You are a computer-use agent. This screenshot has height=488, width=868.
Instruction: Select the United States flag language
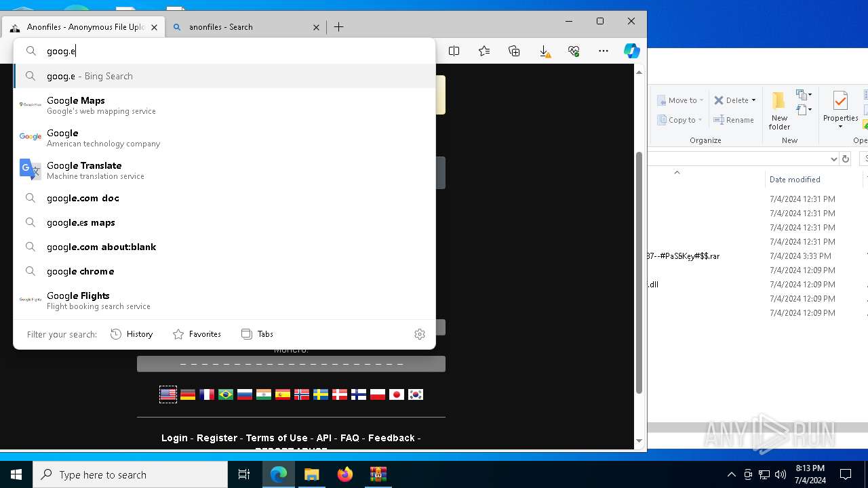tap(168, 394)
